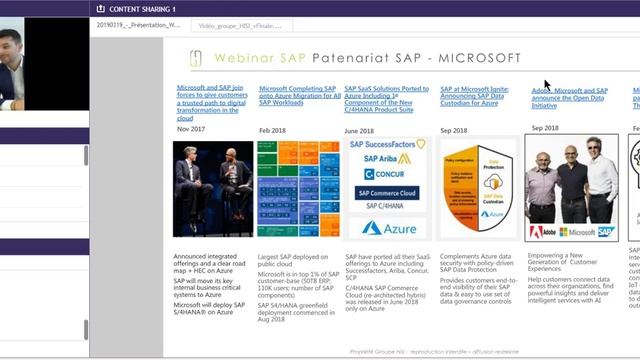Click the SAP Commerce Cloud badge
Screen dimensions: 640x360
click(x=387, y=193)
